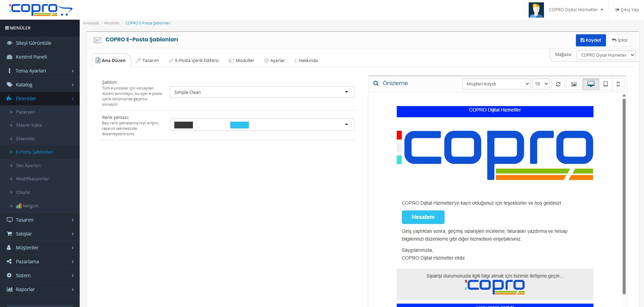Screen dimensions: 644x307
Task: Click the magnifier icon next to Önizleme
Action: [x=376, y=83]
